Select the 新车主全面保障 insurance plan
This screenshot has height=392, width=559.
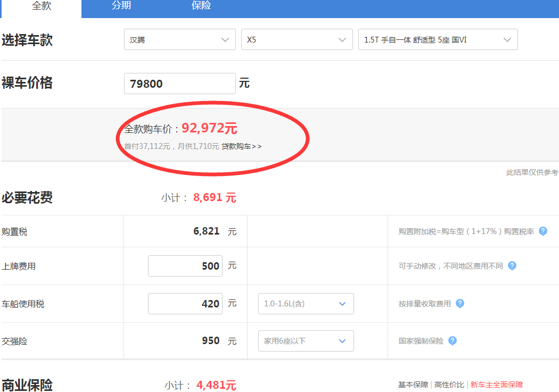point(497,385)
